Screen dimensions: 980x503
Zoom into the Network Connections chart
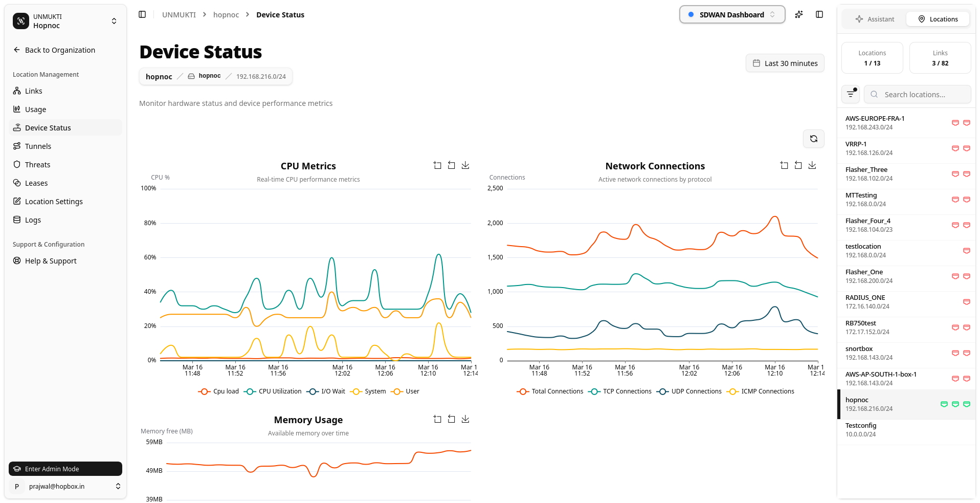784,165
